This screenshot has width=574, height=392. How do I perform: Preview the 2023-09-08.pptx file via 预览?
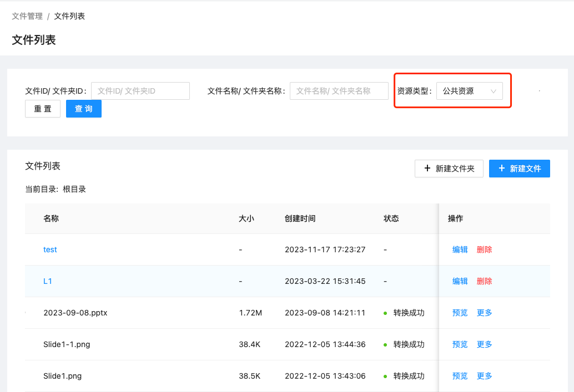click(460, 312)
